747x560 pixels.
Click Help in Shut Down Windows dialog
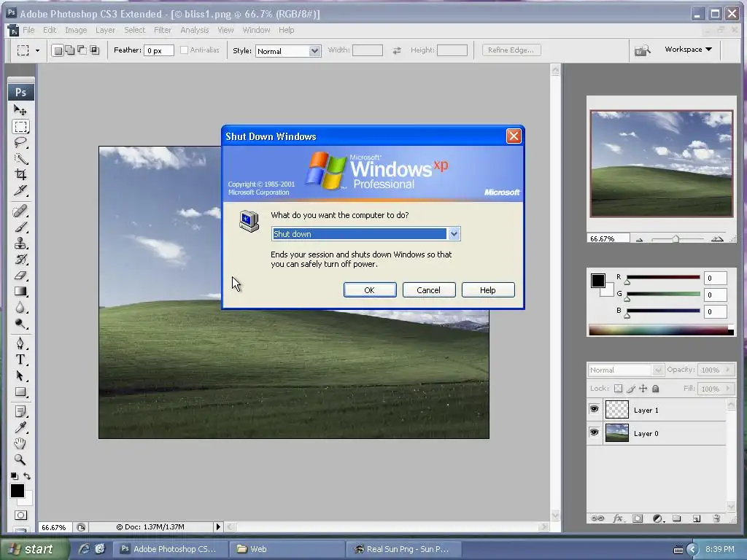[x=488, y=290]
